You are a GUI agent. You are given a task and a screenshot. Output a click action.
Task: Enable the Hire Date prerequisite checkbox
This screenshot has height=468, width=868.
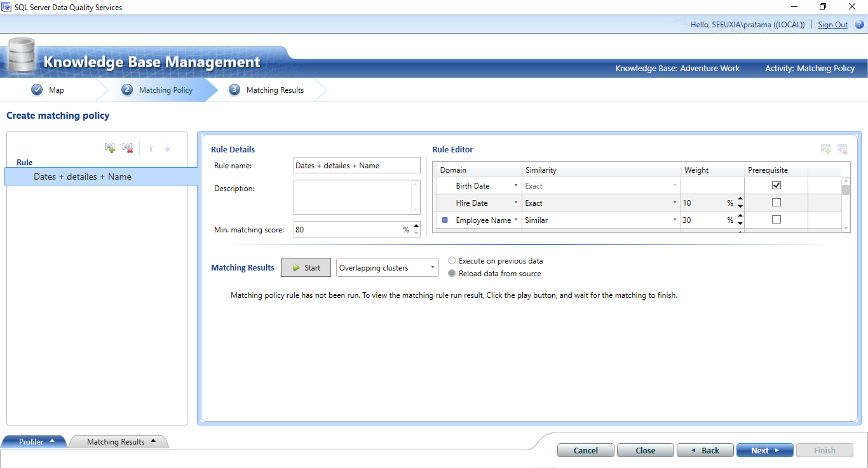(x=776, y=203)
